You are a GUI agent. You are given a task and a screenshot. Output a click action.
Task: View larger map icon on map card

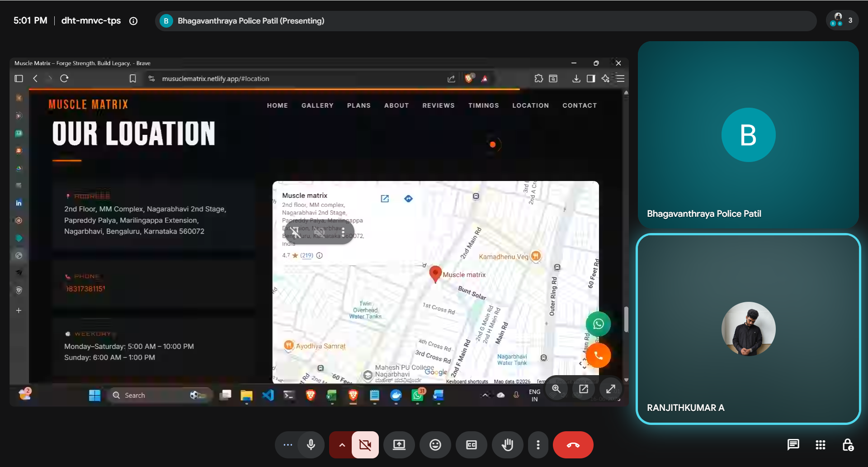point(385,199)
